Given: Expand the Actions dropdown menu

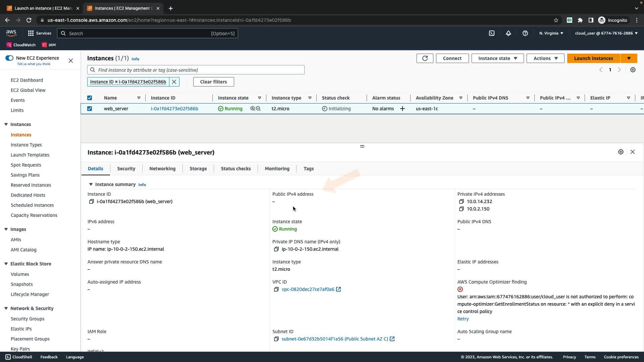Looking at the screenshot, I should (545, 58).
